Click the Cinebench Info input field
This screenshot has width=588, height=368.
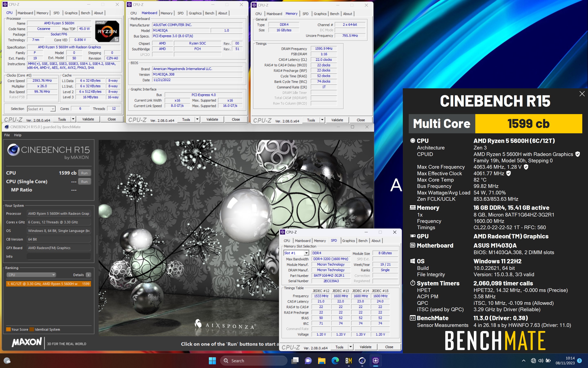point(59,257)
